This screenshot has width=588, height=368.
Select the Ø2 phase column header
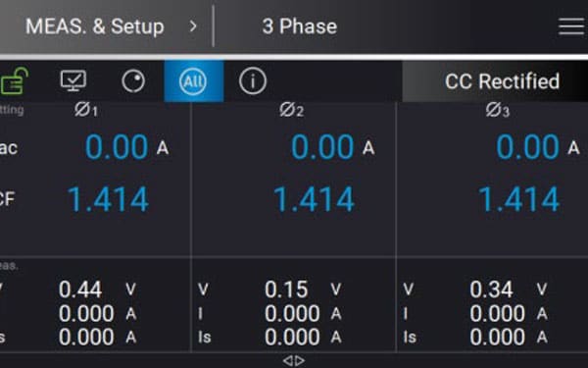(x=292, y=110)
